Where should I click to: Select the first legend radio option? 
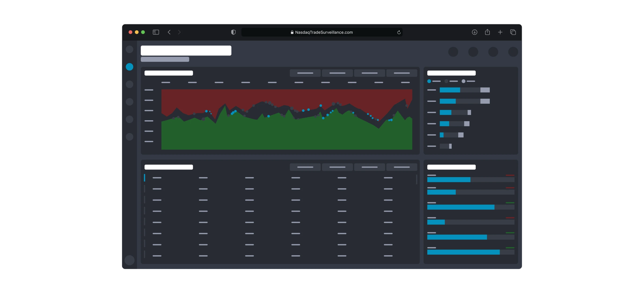[x=429, y=81]
